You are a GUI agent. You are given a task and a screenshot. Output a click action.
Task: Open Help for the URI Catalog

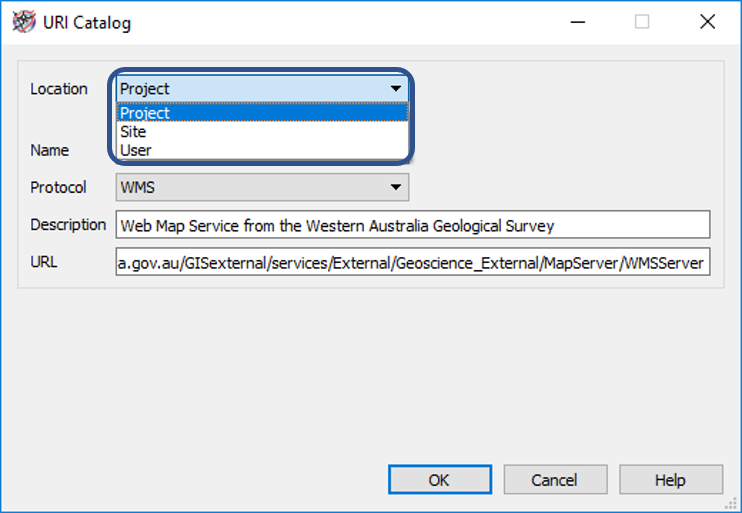pos(670,480)
